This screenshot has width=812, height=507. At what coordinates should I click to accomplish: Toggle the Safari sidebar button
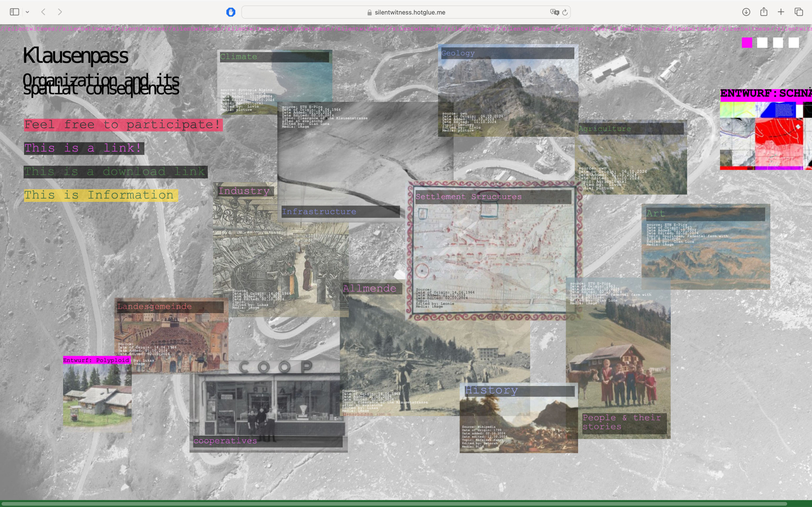(14, 12)
